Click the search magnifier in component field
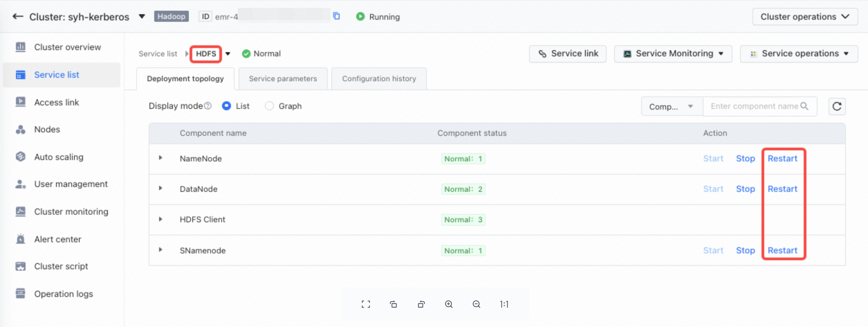The height and width of the screenshot is (327, 868). tap(804, 106)
